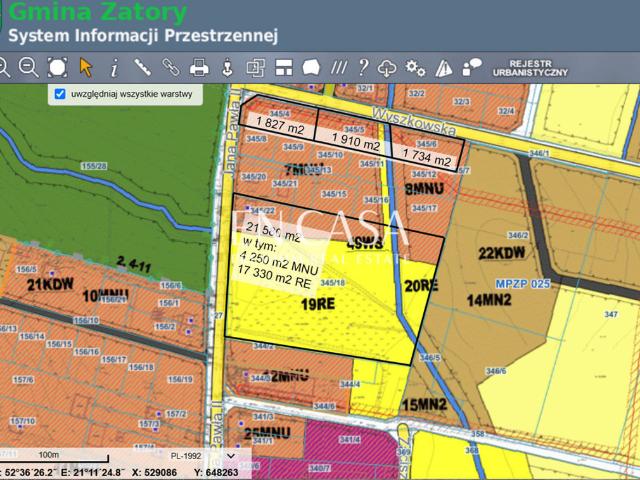The height and width of the screenshot is (480, 640).
Task: Open the layout panels icon
Action: 283,67
